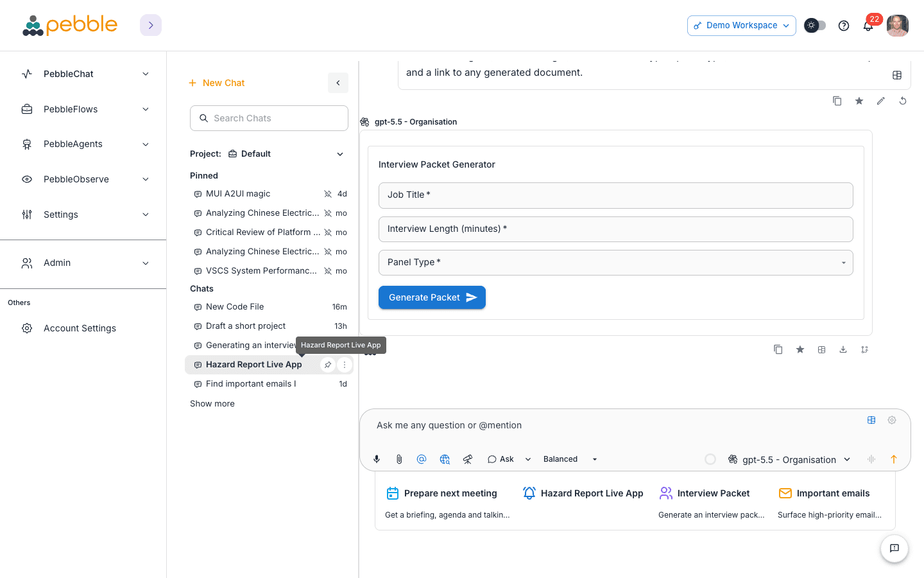Click grid icon below the generator response
Screen dimensions: 924x578
click(x=821, y=349)
